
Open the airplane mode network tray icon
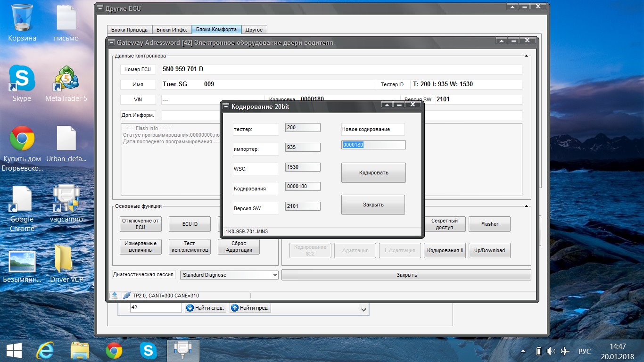click(565, 351)
